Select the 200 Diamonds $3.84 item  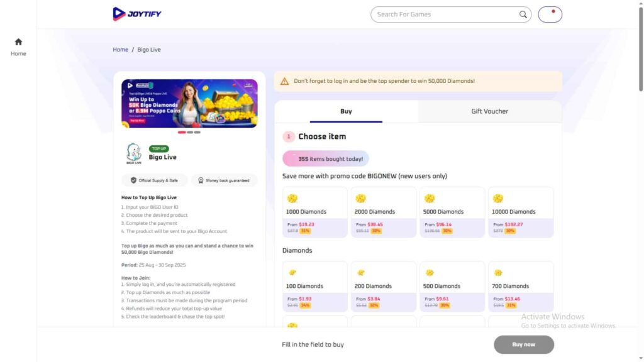[384, 287]
